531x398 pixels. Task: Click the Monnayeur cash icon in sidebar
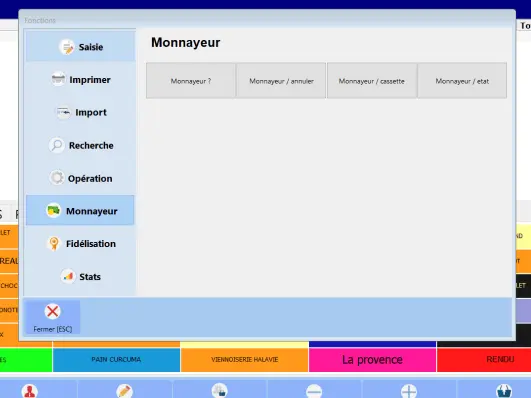pyautogui.click(x=54, y=210)
